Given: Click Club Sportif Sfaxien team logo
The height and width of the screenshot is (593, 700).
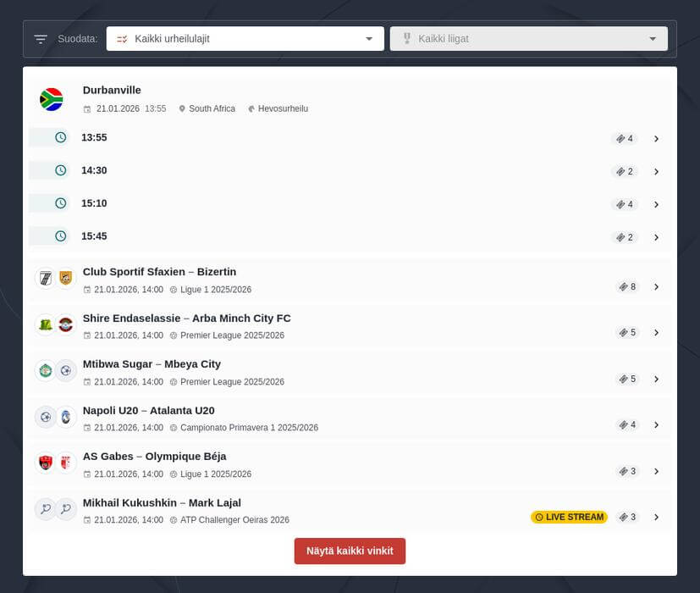Looking at the screenshot, I should pyautogui.click(x=45, y=278).
